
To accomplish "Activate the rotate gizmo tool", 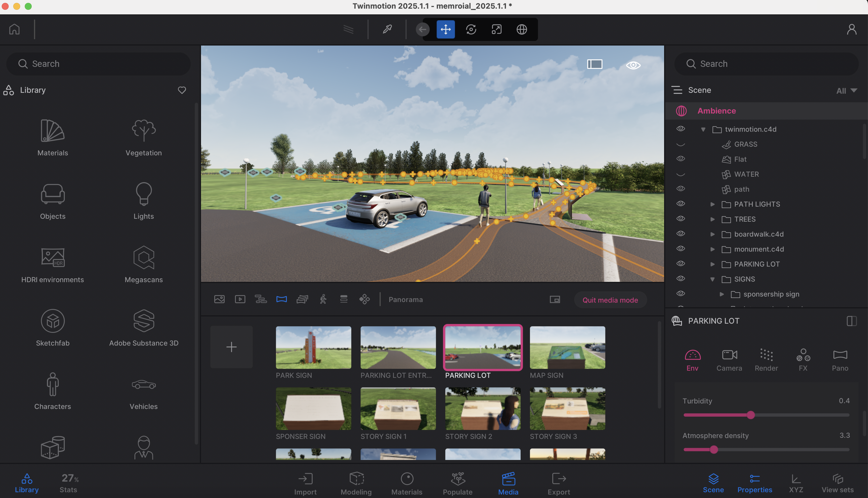I will click(x=471, y=29).
